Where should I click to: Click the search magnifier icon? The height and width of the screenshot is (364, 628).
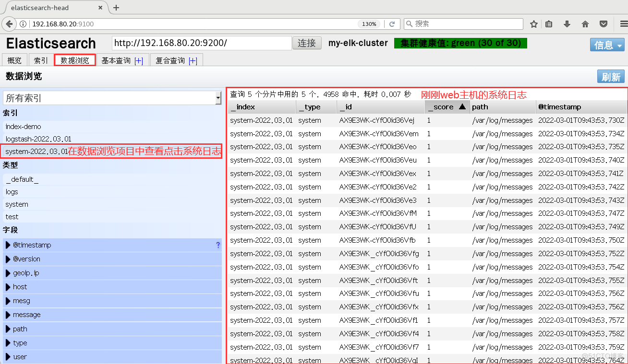[409, 24]
